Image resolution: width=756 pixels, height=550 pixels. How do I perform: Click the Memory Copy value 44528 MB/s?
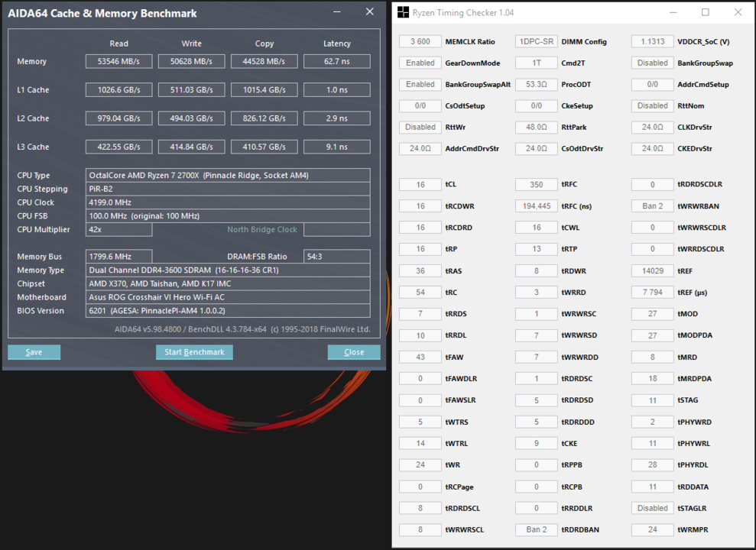coord(264,61)
